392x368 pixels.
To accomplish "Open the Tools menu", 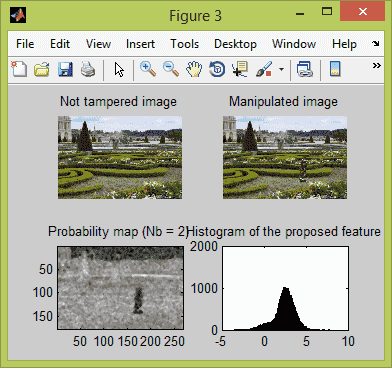I will (184, 44).
